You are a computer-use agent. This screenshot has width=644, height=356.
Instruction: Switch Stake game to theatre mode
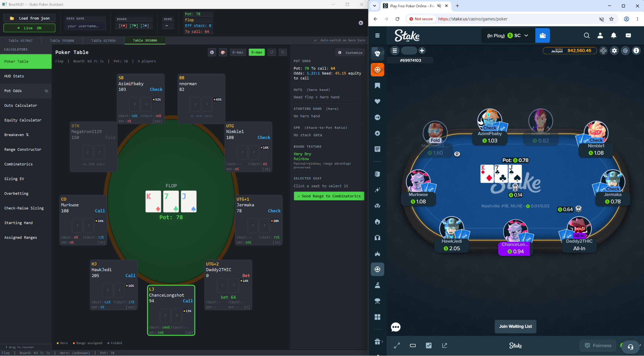click(x=413, y=345)
